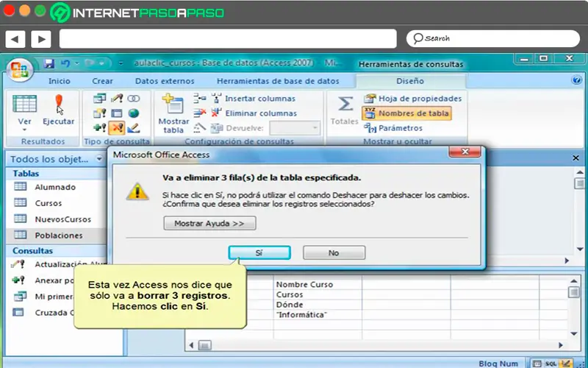Collapse the Consultas group header
588x368 pixels.
click(x=57, y=250)
